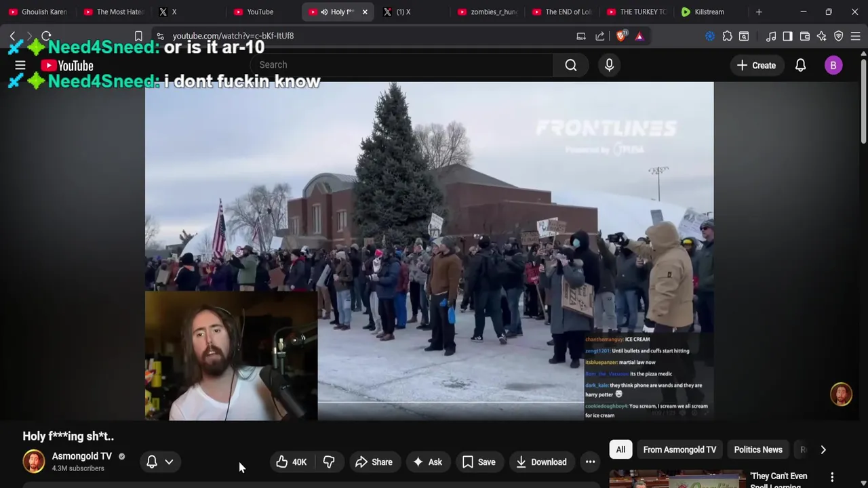Open YouTube notifications bell in header
The width and height of the screenshot is (868, 488).
point(800,65)
